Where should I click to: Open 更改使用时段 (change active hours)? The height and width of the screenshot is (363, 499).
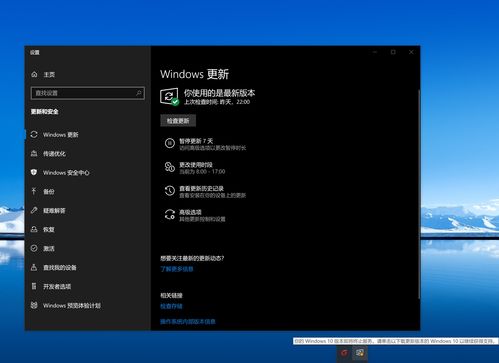click(x=195, y=168)
